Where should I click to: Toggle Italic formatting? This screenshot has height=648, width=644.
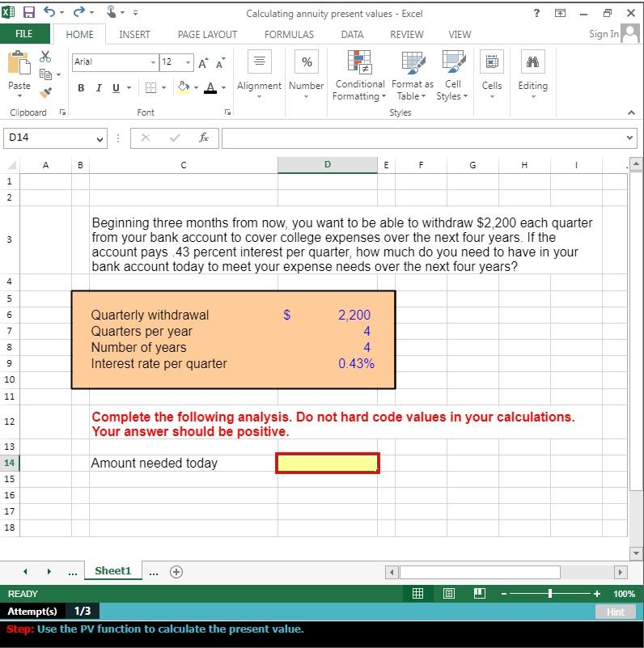(x=99, y=87)
